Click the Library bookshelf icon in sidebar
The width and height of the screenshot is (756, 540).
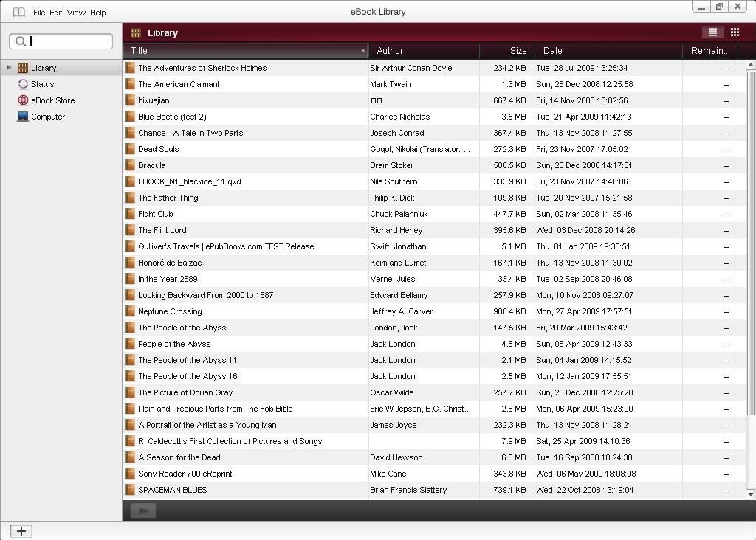(x=23, y=68)
